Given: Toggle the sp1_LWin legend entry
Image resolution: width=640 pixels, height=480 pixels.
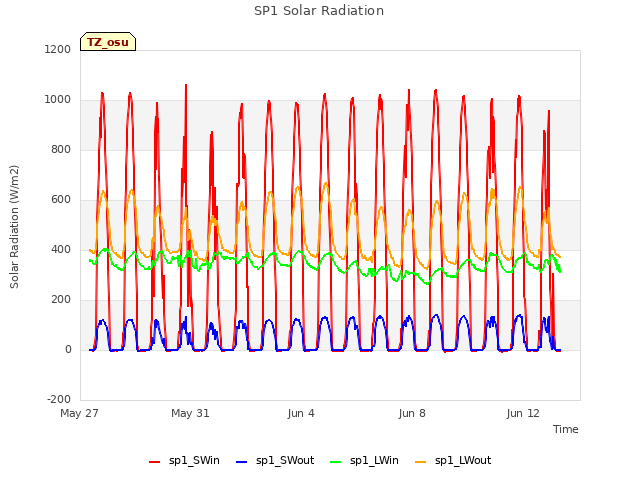Looking at the screenshot, I should [364, 461].
